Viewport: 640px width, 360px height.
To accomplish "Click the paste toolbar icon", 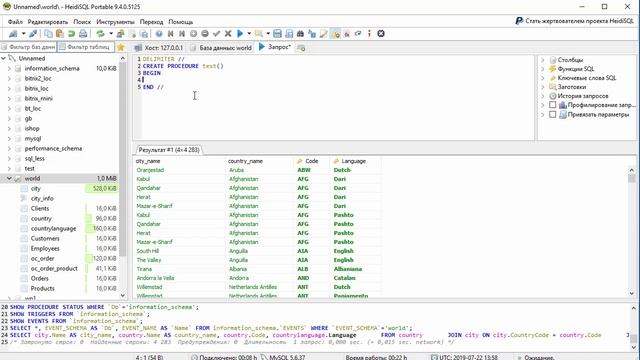I will point(60,34).
